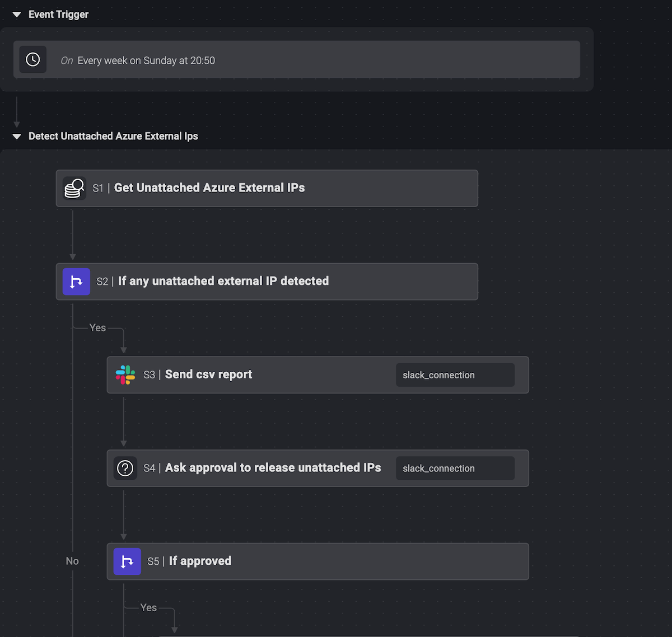The width and height of the screenshot is (672, 637).
Task: Open the slack_connection selector on Send csv report
Action: tap(455, 375)
